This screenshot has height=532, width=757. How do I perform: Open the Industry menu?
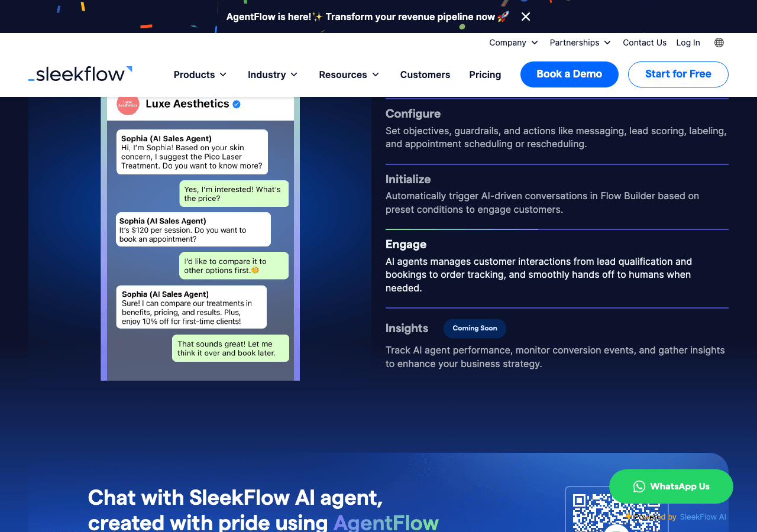tap(273, 74)
